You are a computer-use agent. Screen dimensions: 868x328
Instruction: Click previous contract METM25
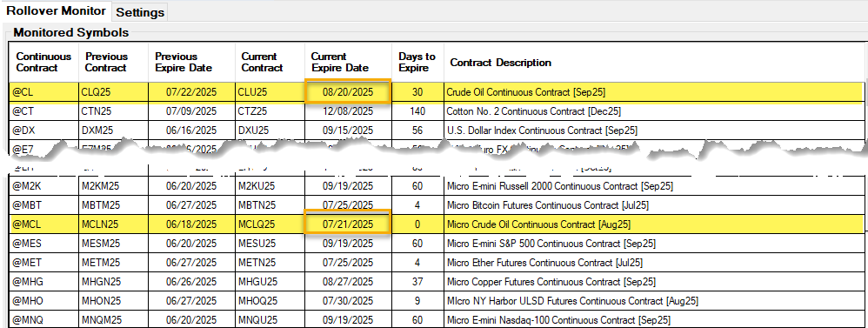(x=114, y=263)
